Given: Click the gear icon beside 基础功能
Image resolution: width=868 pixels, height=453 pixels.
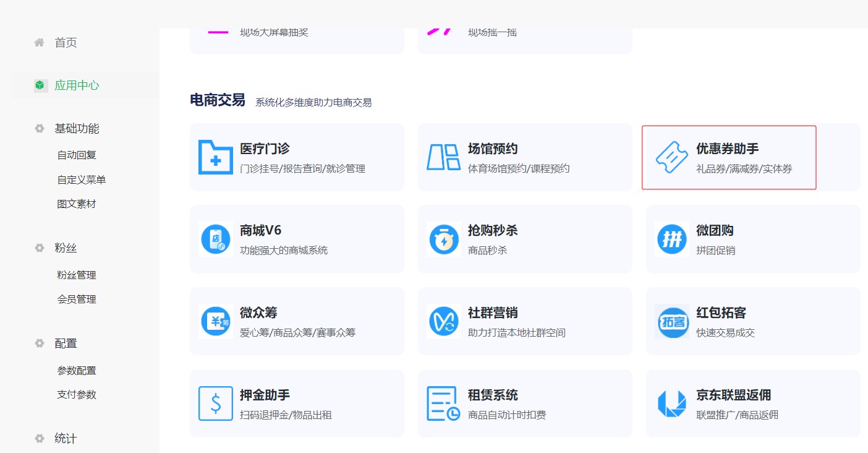Looking at the screenshot, I should [40, 129].
